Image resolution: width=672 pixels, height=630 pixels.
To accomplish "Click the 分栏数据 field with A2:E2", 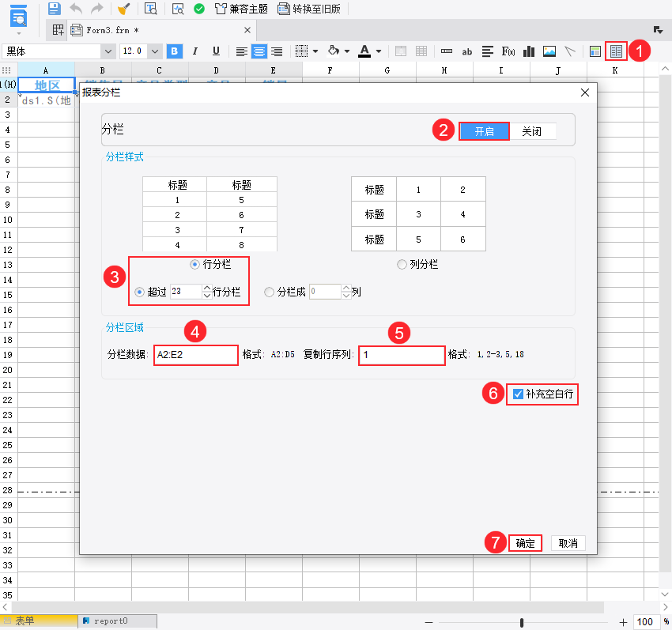I will point(196,355).
